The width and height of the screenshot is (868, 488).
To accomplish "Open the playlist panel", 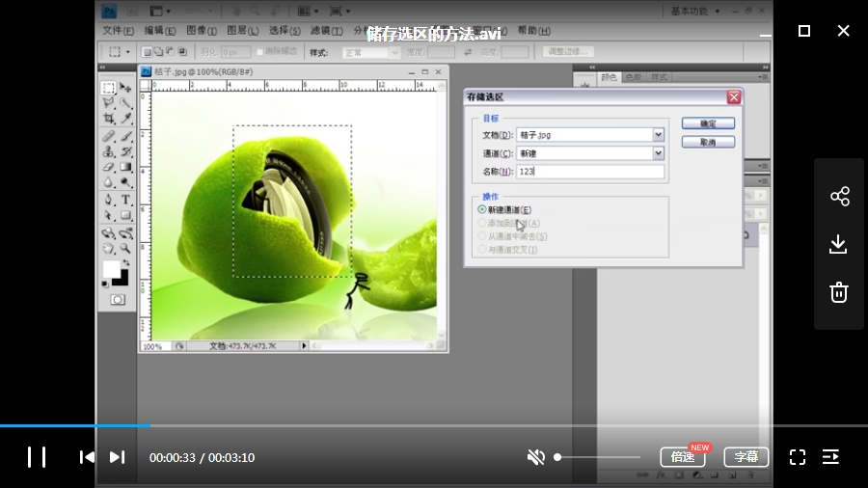I will pos(830,457).
